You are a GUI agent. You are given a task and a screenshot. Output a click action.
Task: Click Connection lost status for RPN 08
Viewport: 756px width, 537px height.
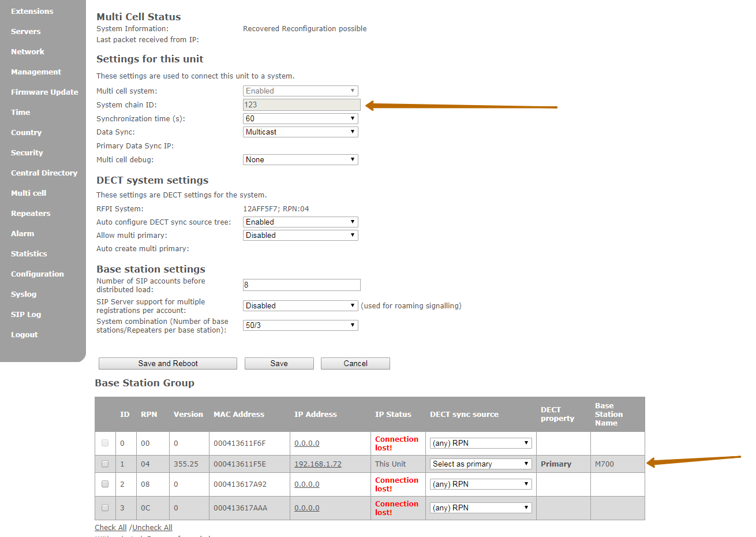coord(396,484)
